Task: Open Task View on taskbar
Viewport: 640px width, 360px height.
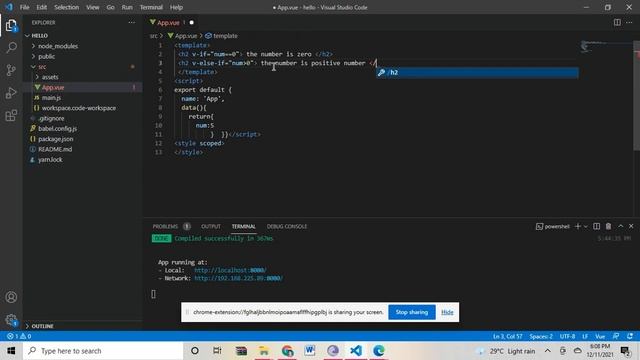Action: pos(217,351)
